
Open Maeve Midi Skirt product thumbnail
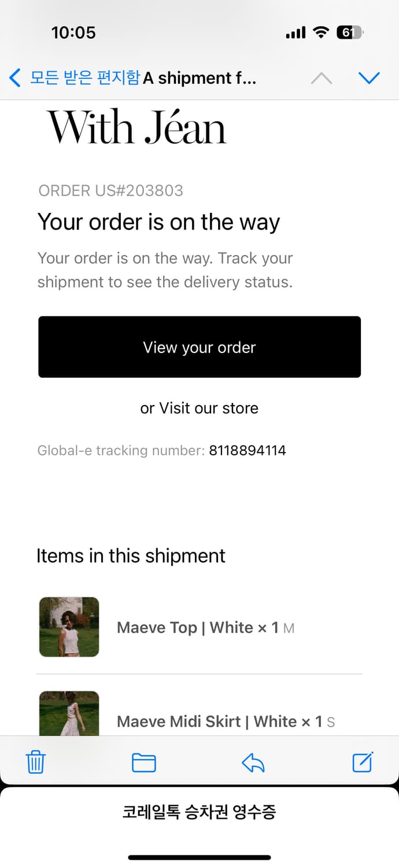click(x=69, y=713)
